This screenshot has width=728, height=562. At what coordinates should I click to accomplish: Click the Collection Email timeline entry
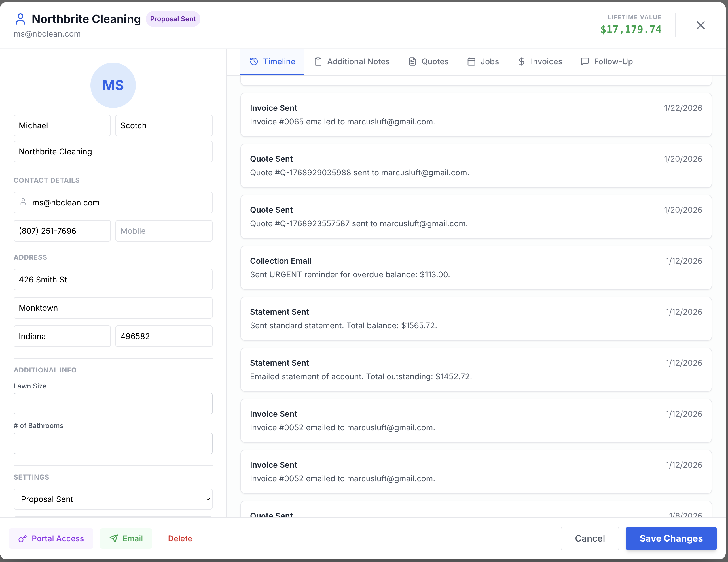[476, 267]
